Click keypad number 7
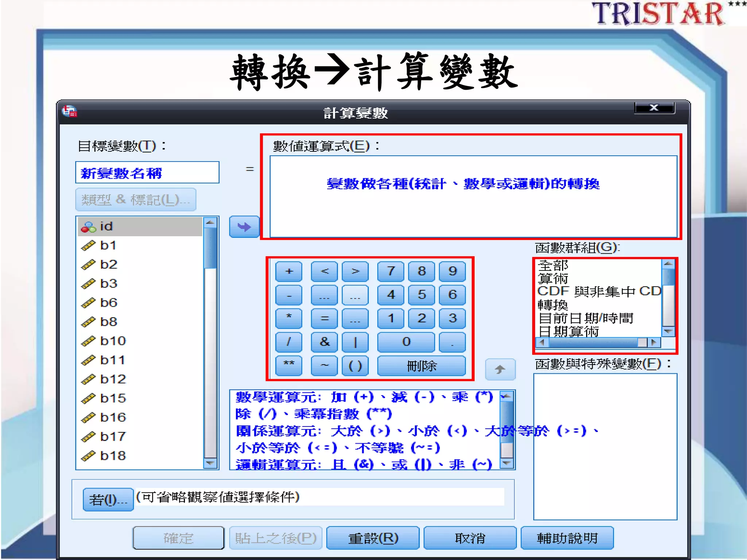 coord(391,271)
